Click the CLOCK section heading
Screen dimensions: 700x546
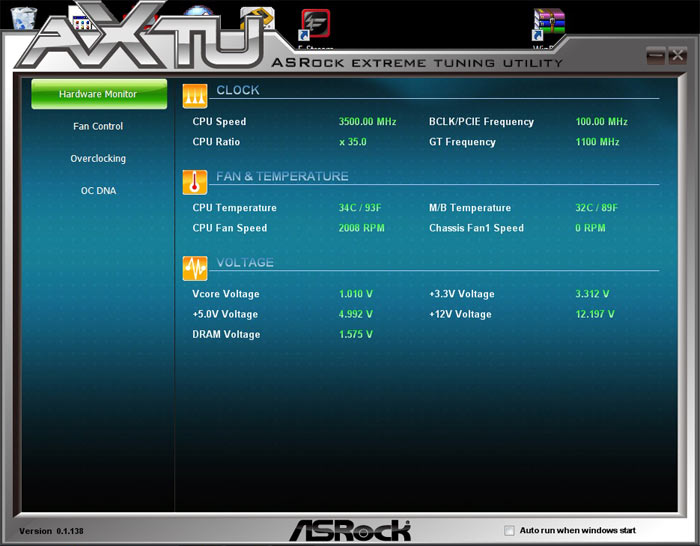tap(238, 90)
